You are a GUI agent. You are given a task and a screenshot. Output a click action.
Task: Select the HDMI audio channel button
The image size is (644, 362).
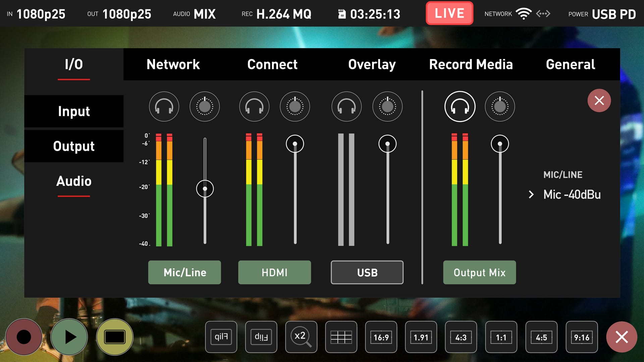pyautogui.click(x=274, y=272)
